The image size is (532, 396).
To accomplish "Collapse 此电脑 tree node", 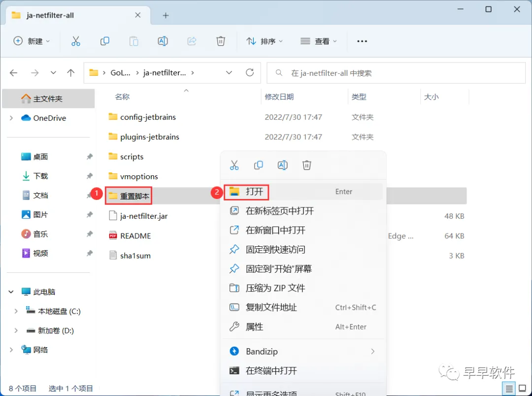I will (11, 292).
